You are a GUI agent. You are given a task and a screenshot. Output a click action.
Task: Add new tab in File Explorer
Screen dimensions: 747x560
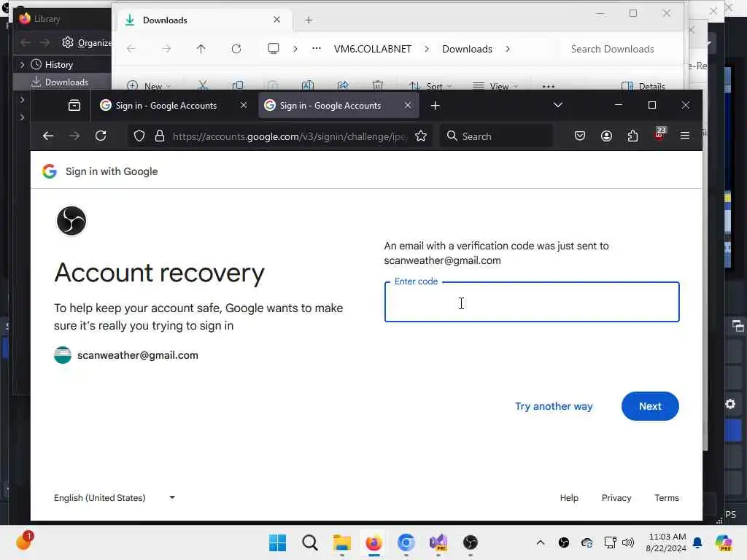309,20
